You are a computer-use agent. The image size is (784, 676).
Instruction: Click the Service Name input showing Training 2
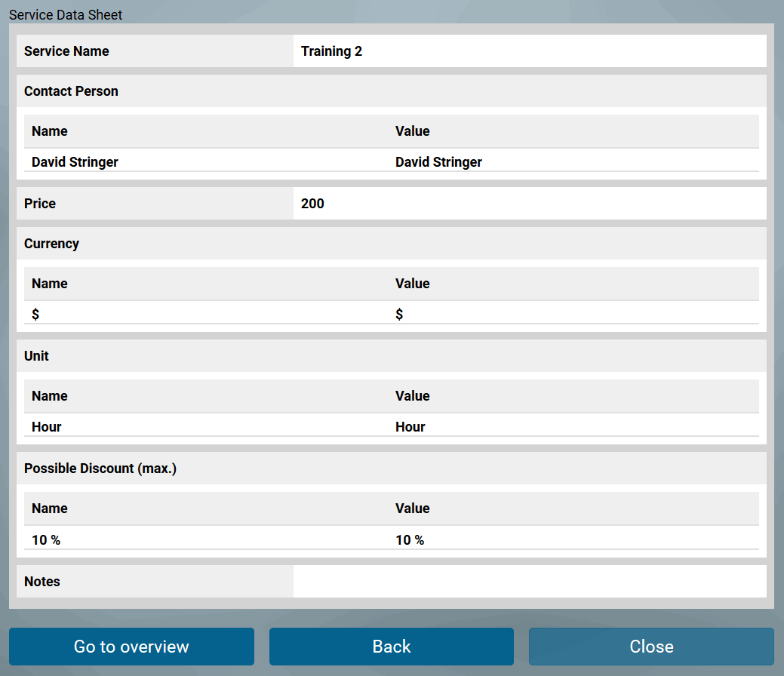528,51
